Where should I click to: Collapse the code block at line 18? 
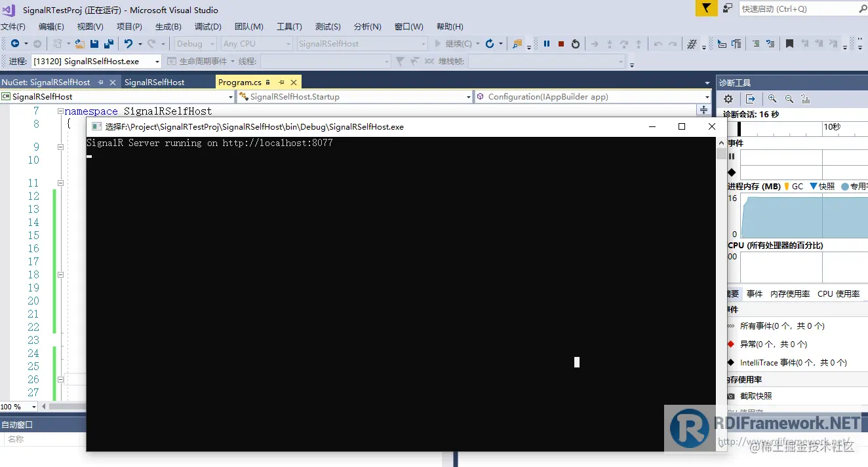click(60, 275)
